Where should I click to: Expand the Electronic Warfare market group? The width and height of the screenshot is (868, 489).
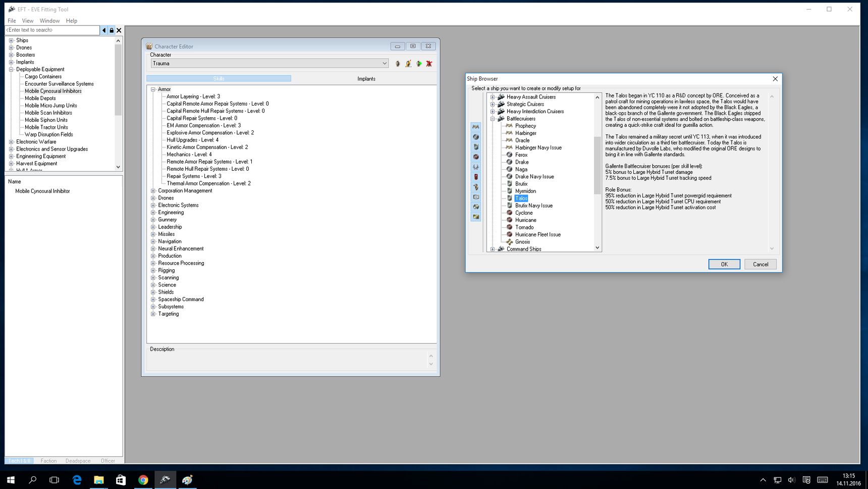pyautogui.click(x=11, y=142)
